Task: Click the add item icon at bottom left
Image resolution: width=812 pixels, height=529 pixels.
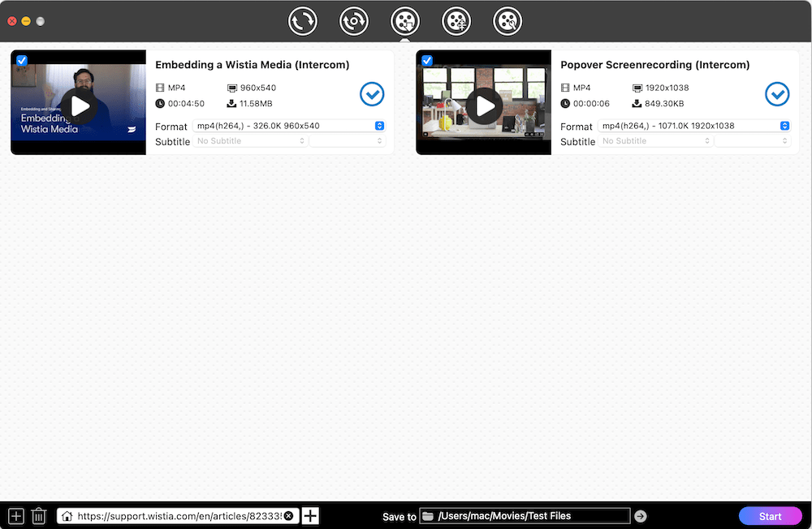Action: (16, 516)
